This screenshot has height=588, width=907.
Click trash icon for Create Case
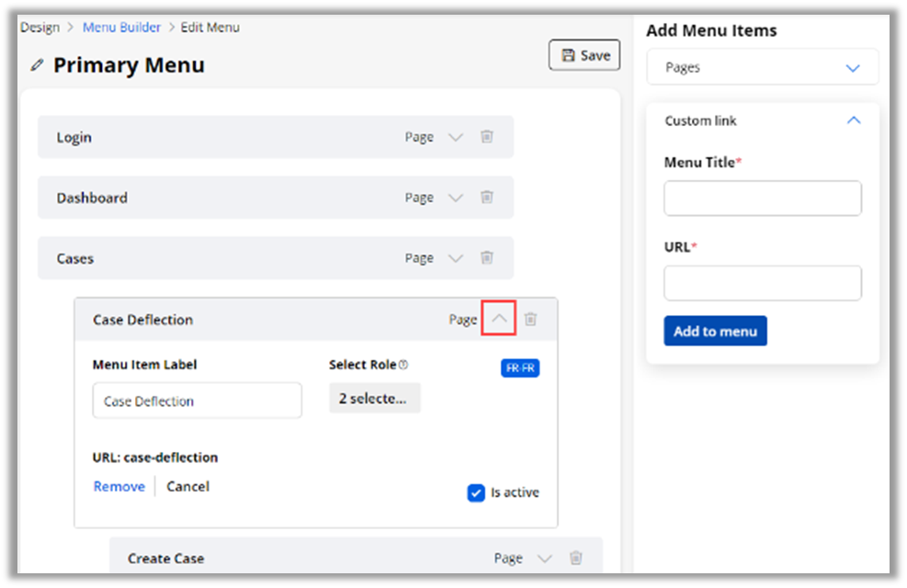[x=575, y=558]
